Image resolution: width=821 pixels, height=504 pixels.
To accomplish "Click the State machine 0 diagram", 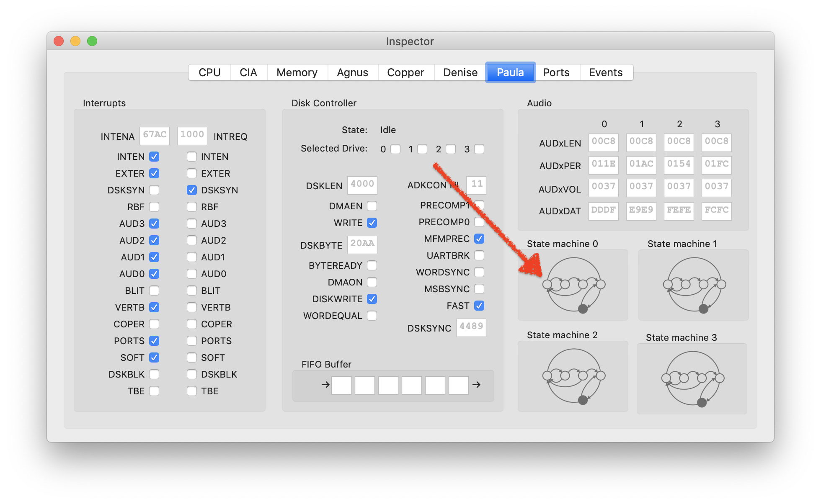I will tap(573, 285).
